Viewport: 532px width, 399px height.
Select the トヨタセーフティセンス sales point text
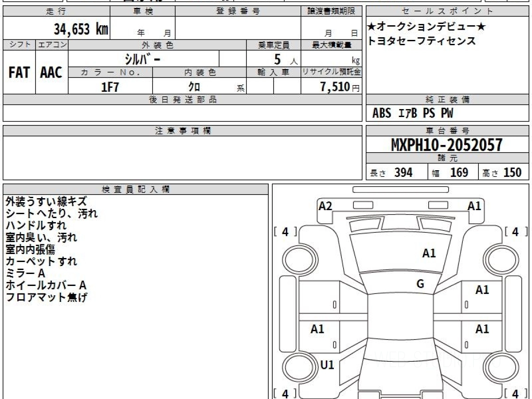click(422, 41)
